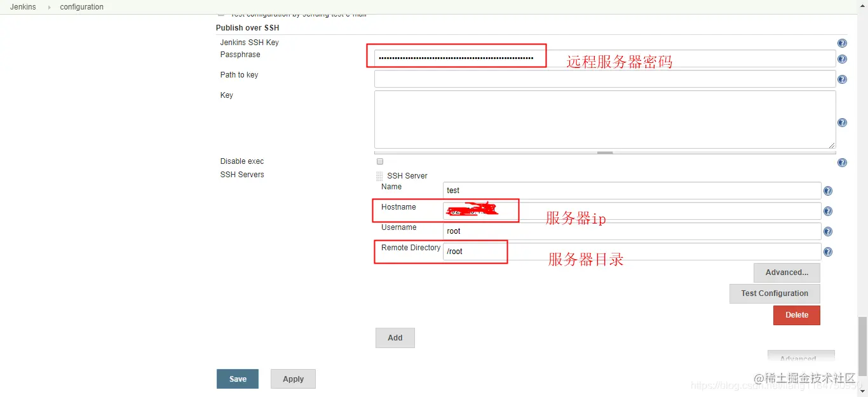
Task: Click the Username field containing root
Action: click(x=632, y=231)
